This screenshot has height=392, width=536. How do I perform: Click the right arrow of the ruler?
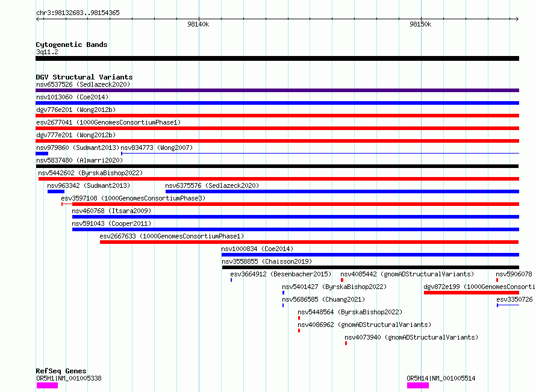click(x=517, y=19)
